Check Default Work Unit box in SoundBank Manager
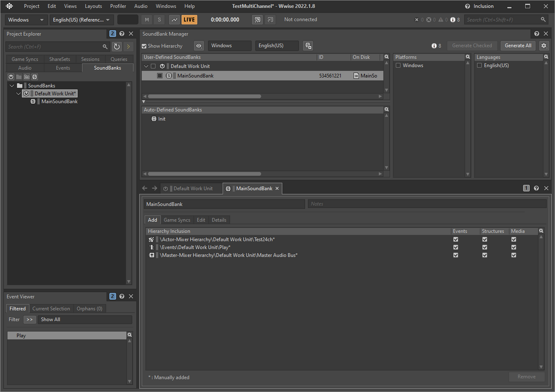This screenshot has width=555, height=392. point(154,66)
